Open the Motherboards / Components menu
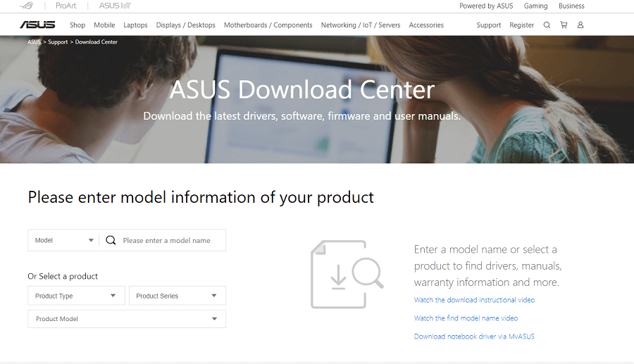The width and height of the screenshot is (634, 364). coord(268,25)
